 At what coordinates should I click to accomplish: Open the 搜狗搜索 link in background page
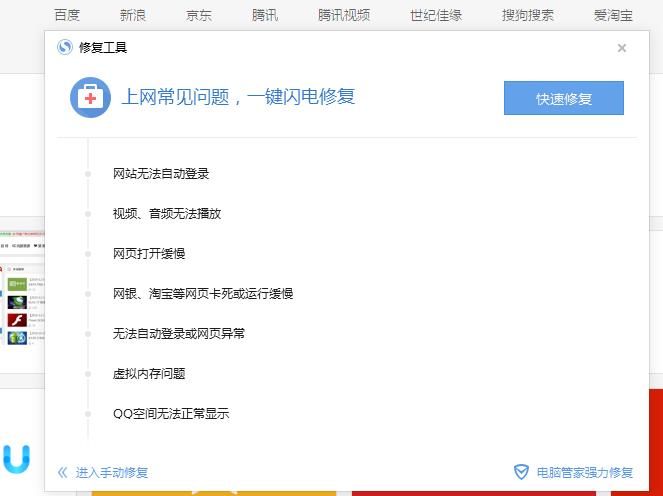pyautogui.click(x=528, y=15)
